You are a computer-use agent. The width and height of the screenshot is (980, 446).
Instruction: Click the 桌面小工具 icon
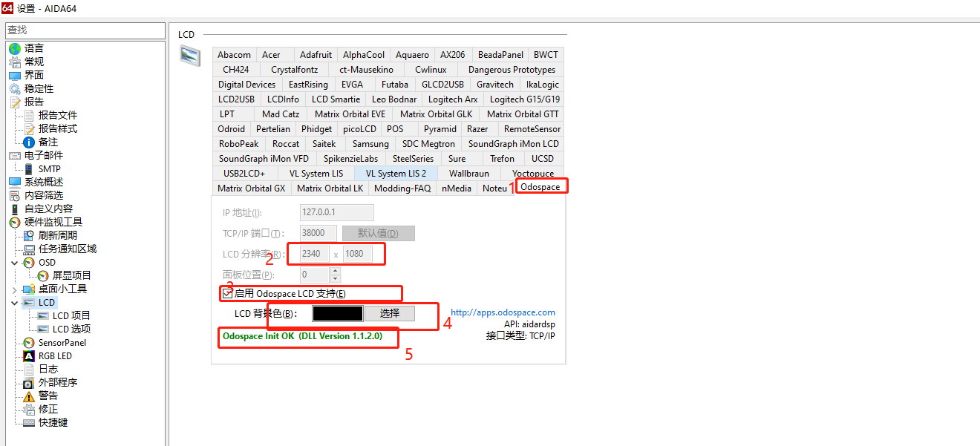click(x=29, y=289)
